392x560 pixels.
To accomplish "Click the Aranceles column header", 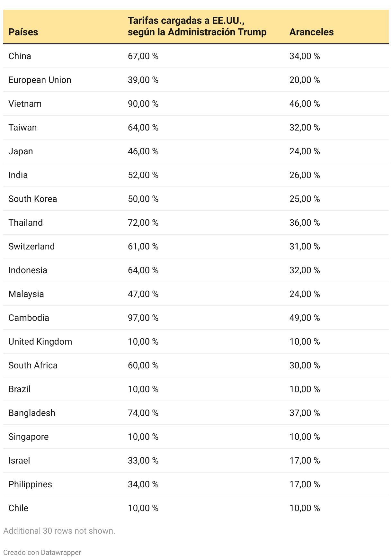I will (x=311, y=32).
